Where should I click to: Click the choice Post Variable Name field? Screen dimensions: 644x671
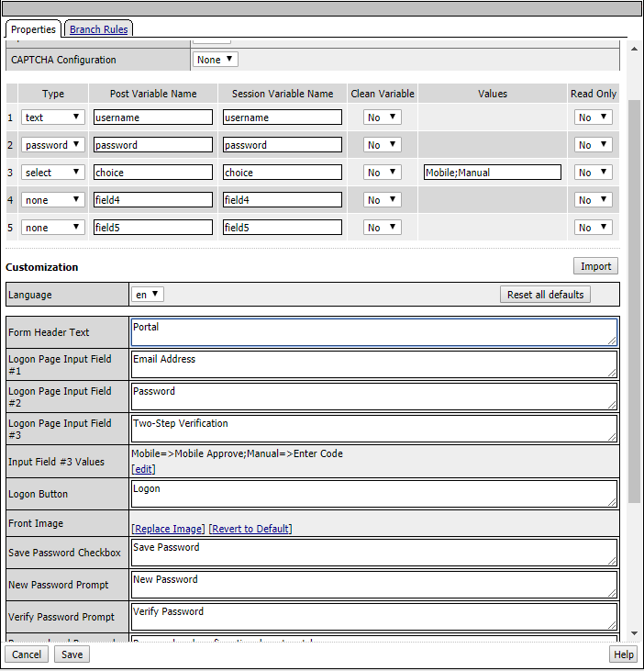click(x=153, y=173)
